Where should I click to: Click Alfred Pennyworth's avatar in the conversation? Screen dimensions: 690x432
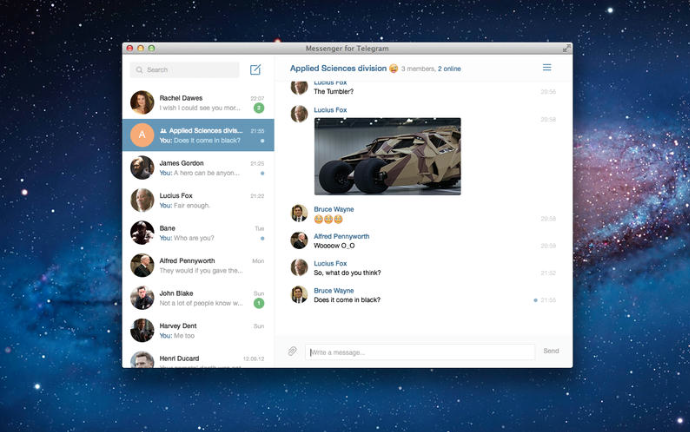coord(299,241)
